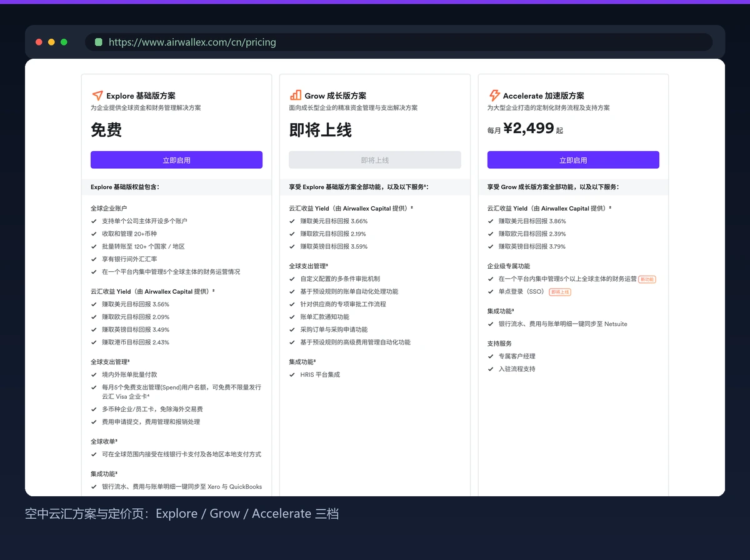Click the 新功能 badge
This screenshot has width=750, height=560.
click(x=647, y=279)
